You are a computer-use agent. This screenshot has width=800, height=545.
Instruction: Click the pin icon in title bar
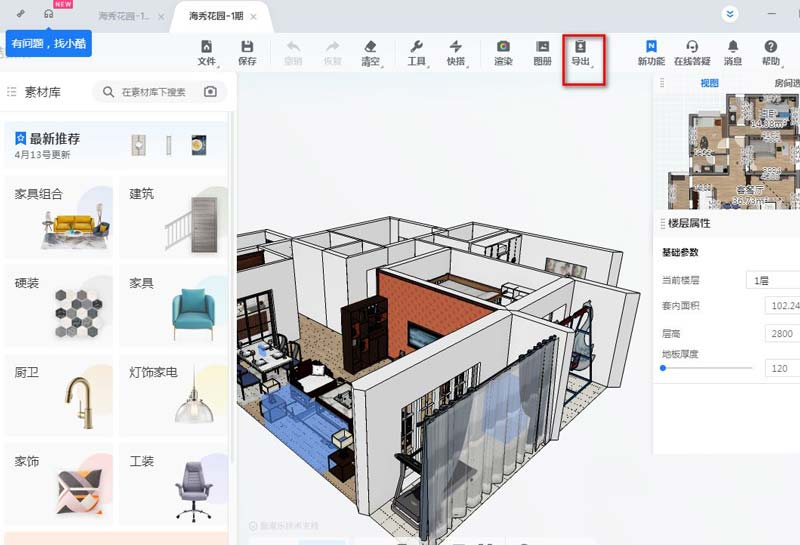21,14
